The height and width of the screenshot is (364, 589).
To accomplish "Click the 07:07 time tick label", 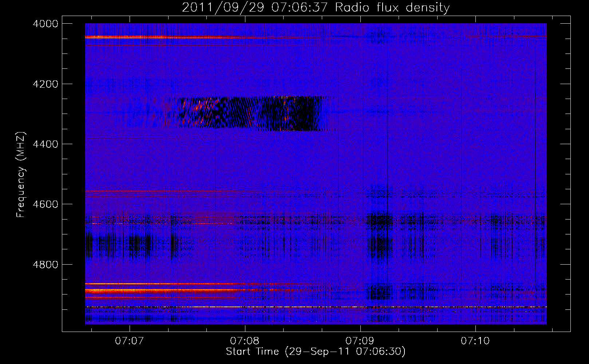I will click(x=130, y=341).
